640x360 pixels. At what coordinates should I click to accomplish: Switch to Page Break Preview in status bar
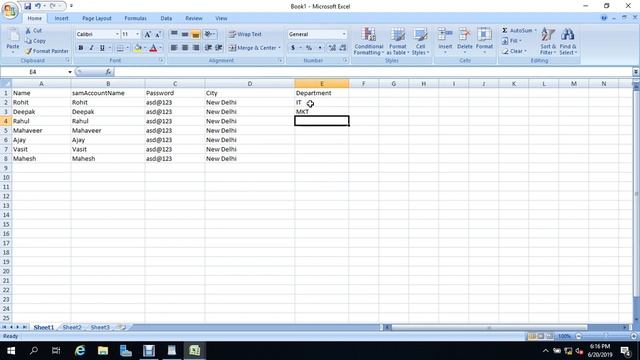(549, 336)
